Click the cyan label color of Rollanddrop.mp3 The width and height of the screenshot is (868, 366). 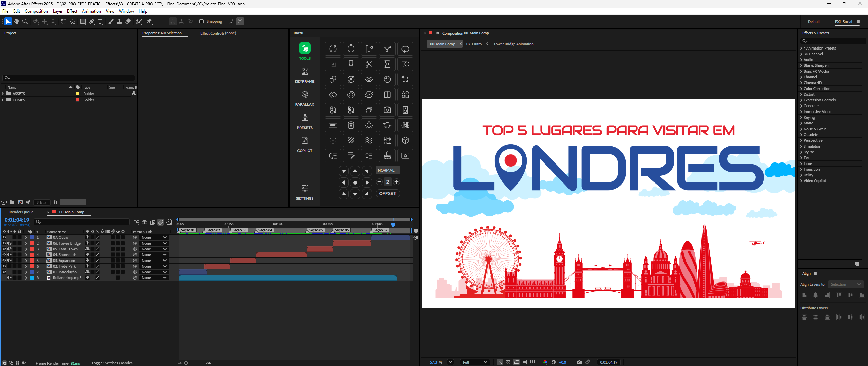[x=32, y=278]
